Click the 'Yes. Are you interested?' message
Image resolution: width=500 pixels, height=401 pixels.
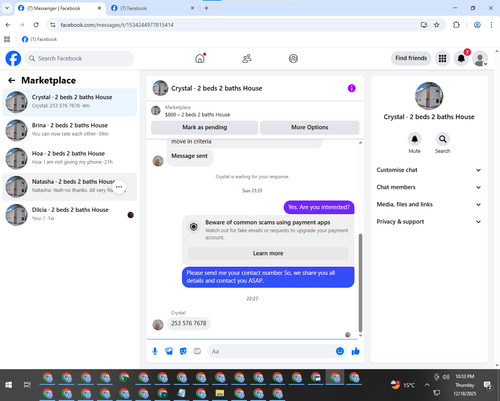click(319, 207)
